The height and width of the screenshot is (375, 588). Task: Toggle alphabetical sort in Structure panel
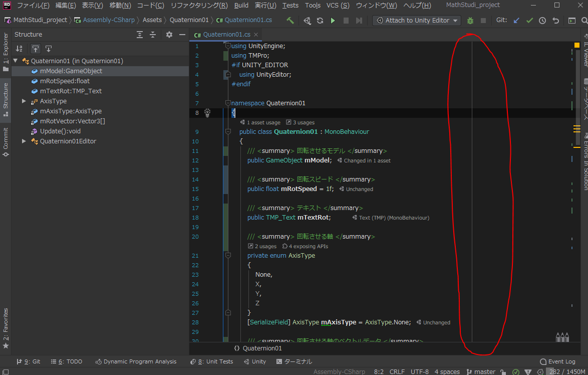(x=19, y=49)
